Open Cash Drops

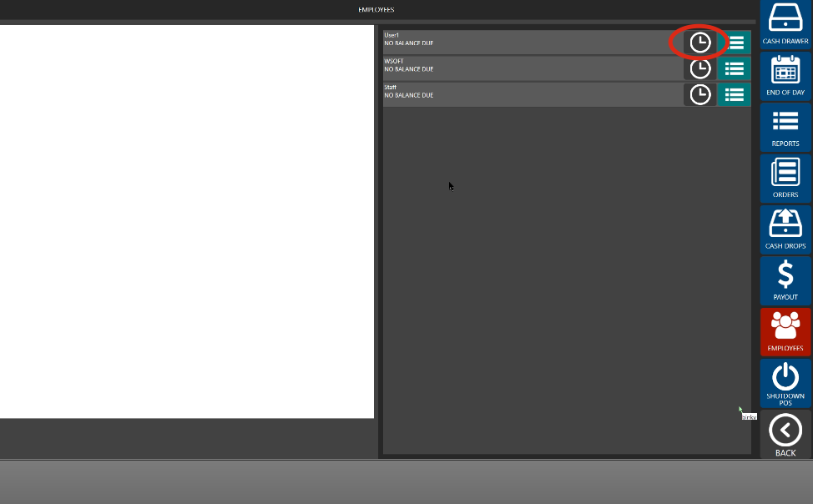pos(785,229)
